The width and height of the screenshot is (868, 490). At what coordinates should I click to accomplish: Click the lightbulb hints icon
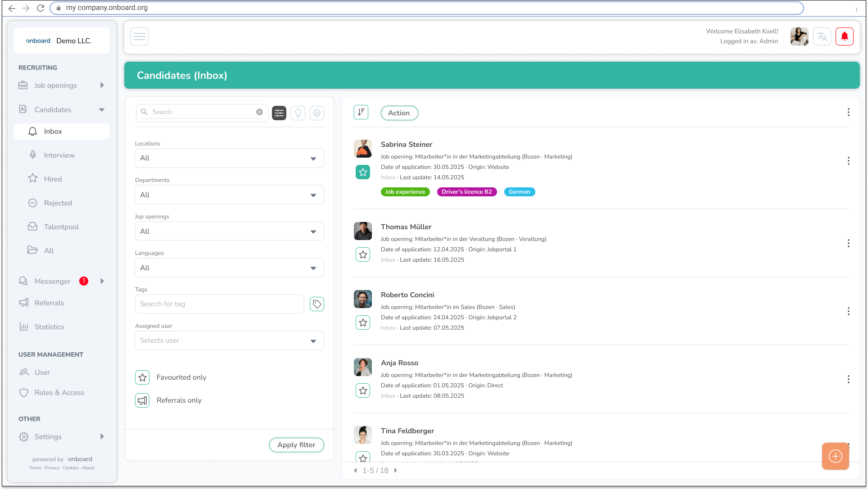click(298, 113)
